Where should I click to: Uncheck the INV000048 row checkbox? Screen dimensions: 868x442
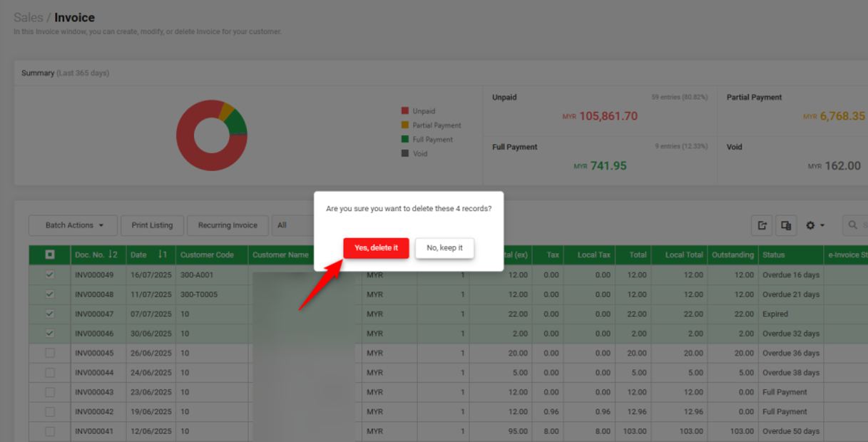(x=50, y=294)
